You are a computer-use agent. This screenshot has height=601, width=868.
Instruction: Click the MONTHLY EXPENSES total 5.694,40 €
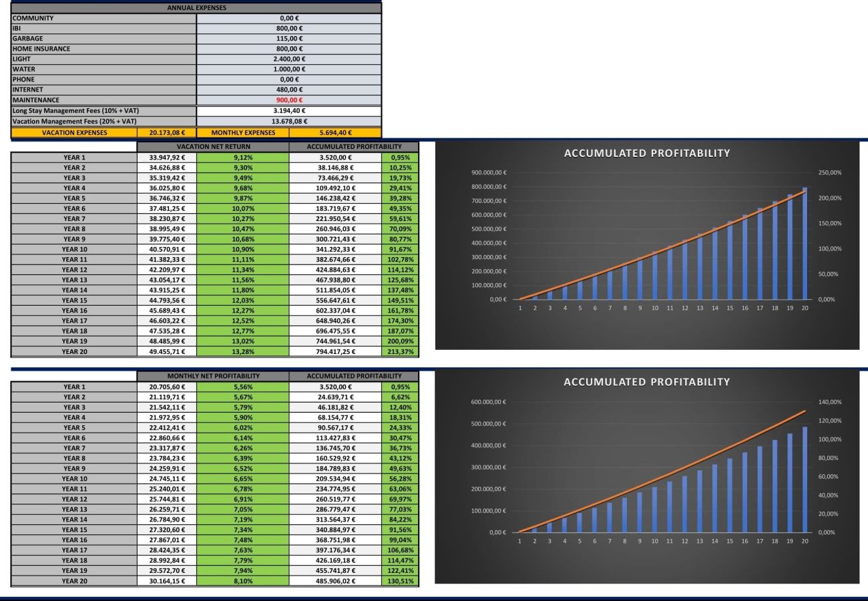coord(335,132)
